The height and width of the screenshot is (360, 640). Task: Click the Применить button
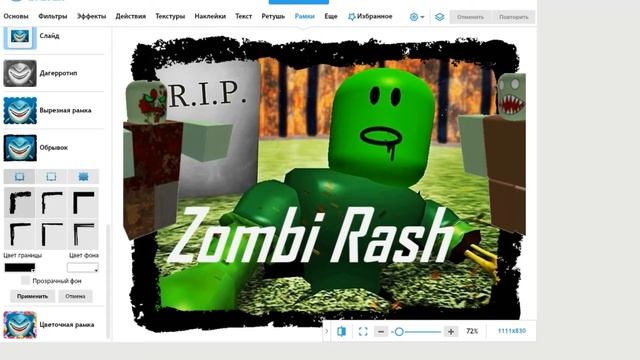tap(32, 296)
